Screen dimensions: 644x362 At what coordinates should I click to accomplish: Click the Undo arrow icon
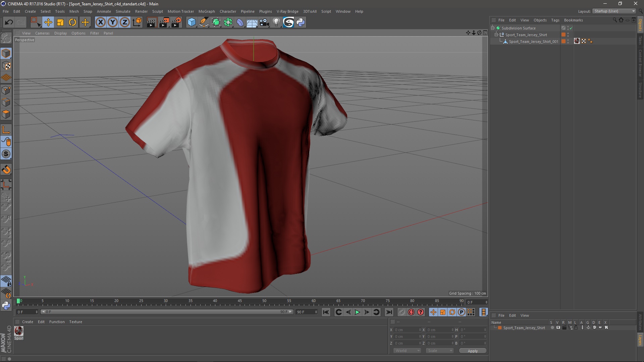(9, 22)
